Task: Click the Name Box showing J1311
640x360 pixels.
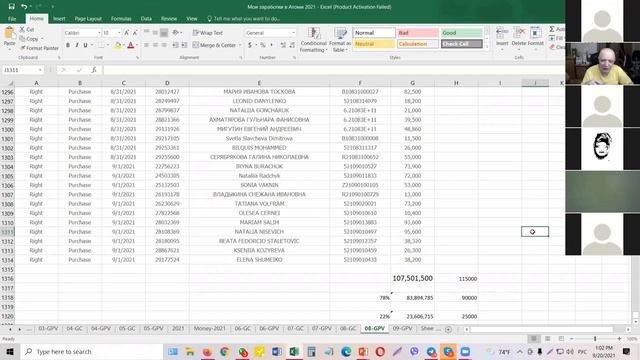Action: (x=22, y=70)
